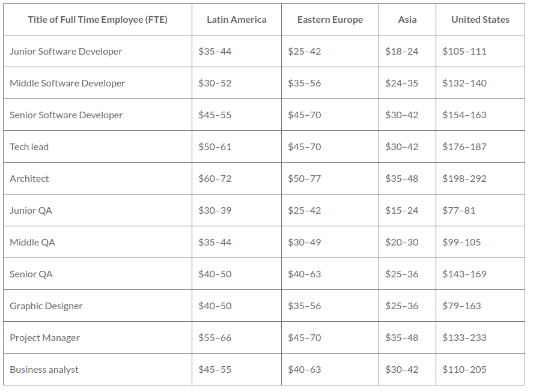Click the Project Manager row label
Screen dimensions: 533x392
[44, 337]
